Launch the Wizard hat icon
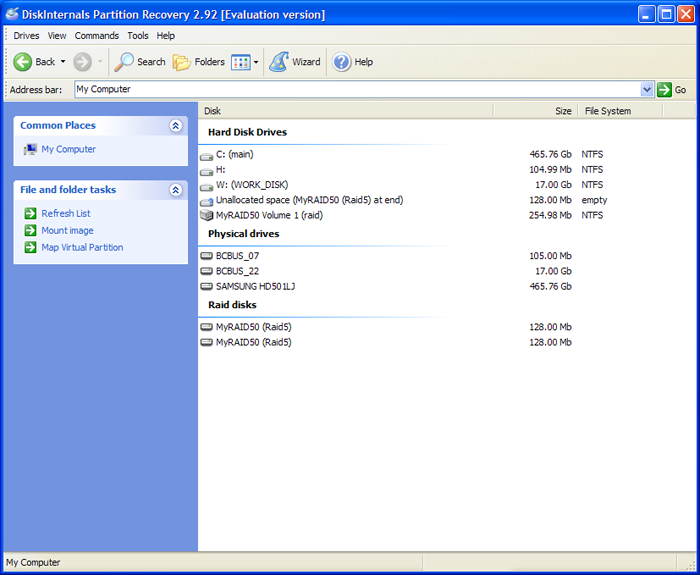 coord(279,62)
